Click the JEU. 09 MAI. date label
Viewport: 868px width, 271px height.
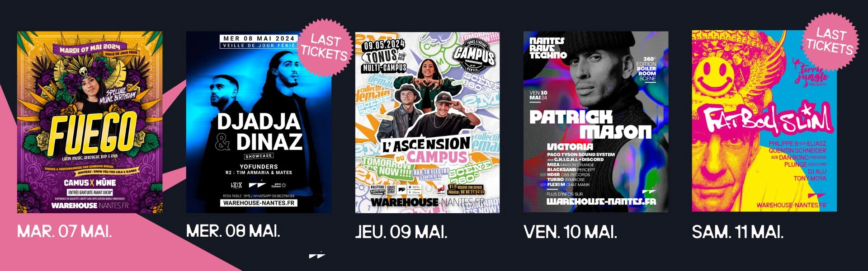click(x=401, y=232)
